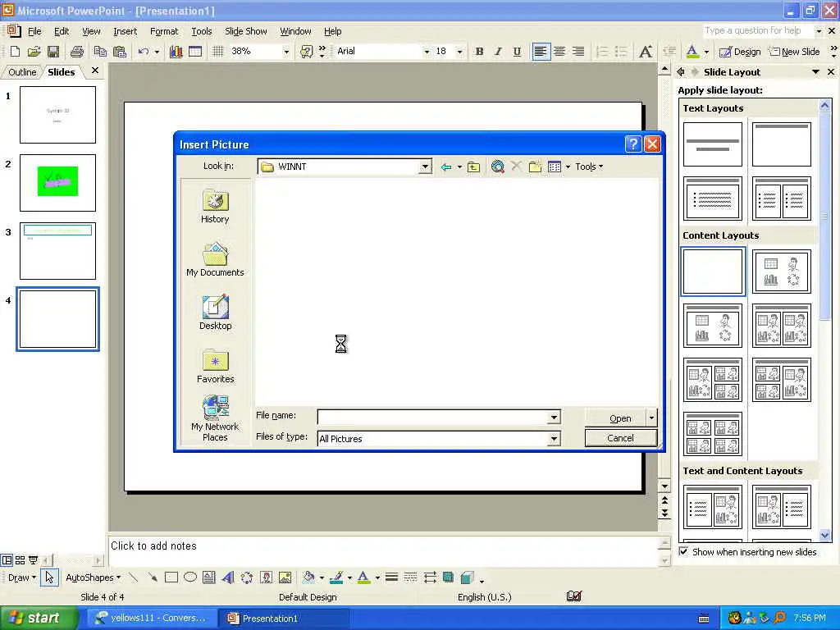Open the Insert menu
840x630 pixels.
[125, 31]
